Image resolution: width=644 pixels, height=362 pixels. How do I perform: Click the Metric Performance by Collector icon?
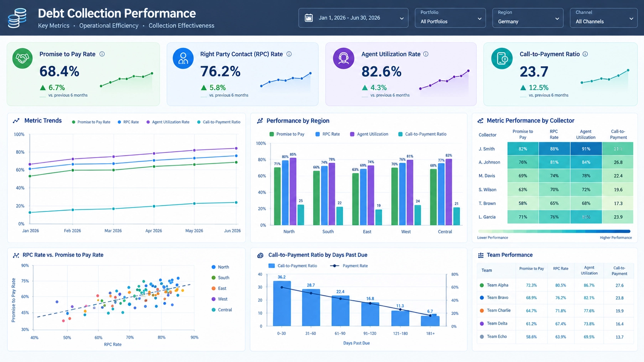tap(480, 121)
